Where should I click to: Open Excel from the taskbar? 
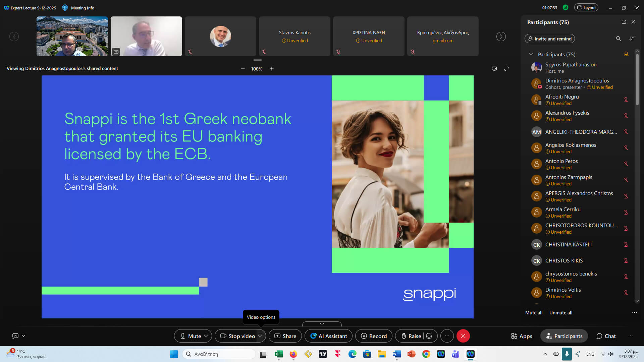(x=278, y=354)
